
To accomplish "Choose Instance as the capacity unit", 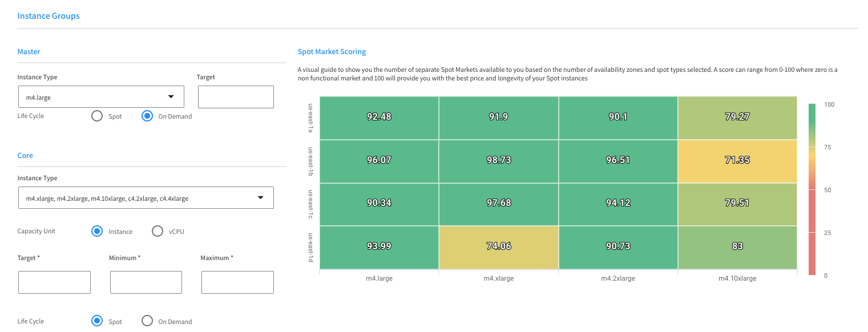I will 98,231.
